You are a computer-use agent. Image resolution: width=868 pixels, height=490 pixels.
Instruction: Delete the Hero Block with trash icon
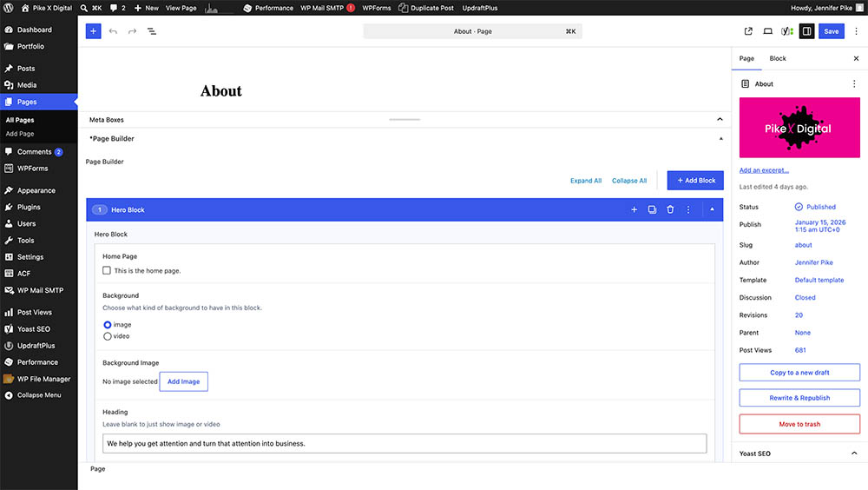[x=670, y=209]
